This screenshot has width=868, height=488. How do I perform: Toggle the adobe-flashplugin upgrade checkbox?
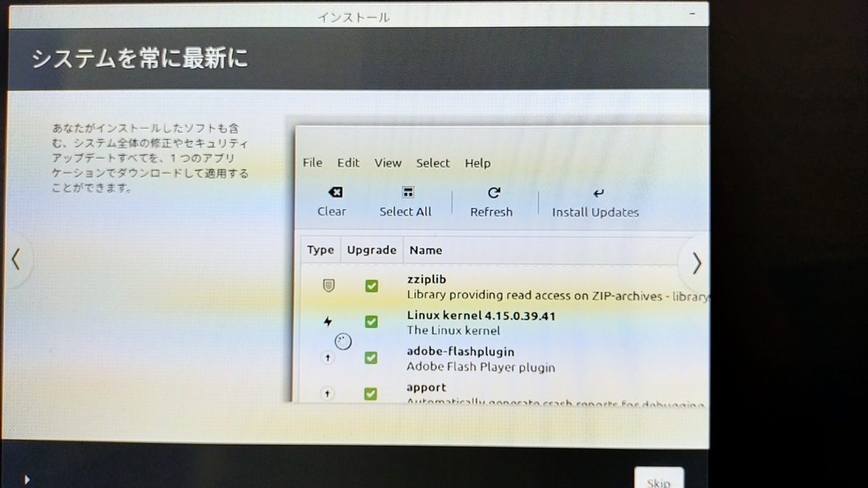[x=371, y=358]
